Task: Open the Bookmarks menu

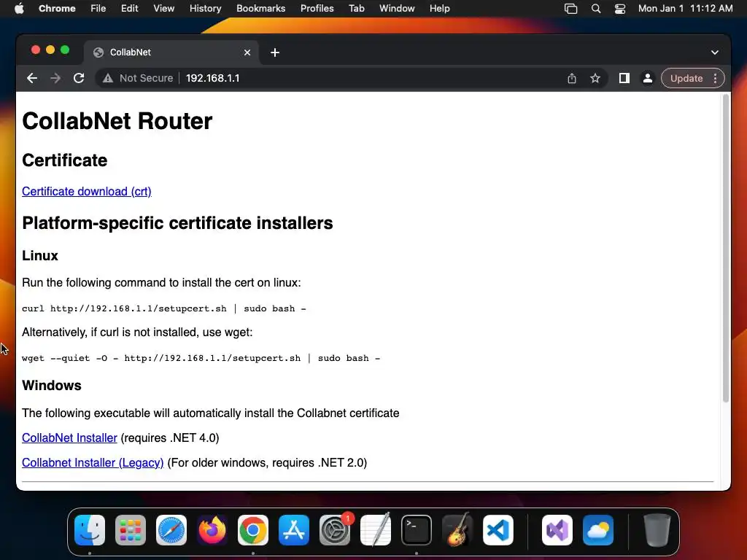Action: click(260, 9)
